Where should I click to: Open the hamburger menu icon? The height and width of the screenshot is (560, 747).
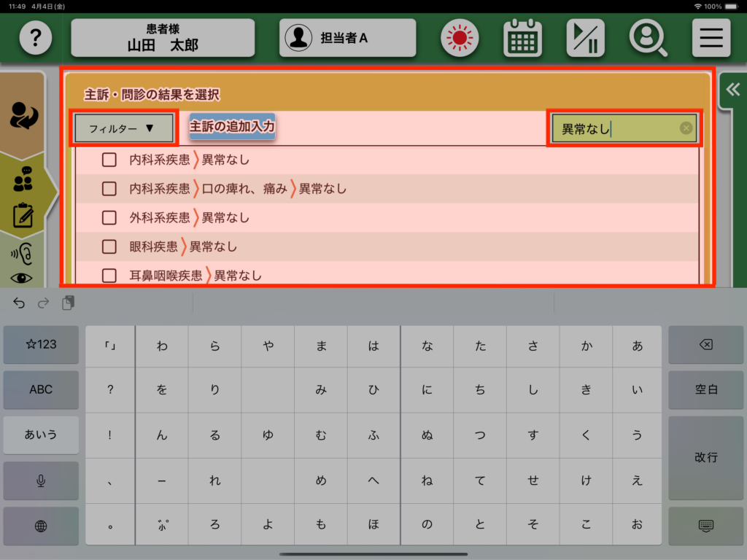(711, 38)
